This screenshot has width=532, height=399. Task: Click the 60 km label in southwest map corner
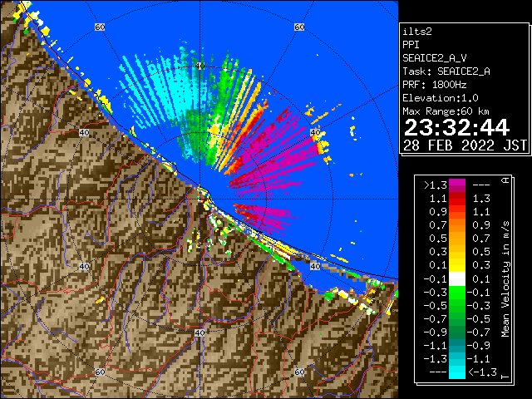[100, 372]
